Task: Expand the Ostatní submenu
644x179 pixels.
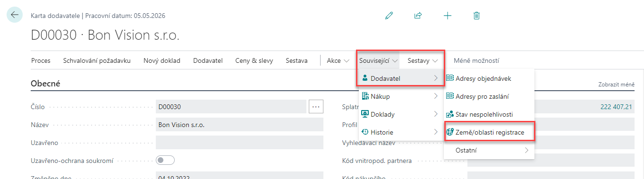Action: [489, 150]
